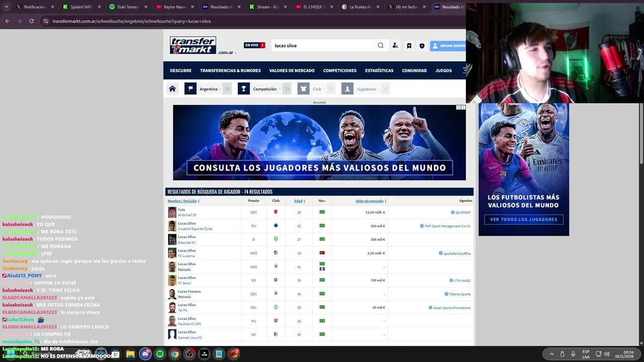Click the jugadores más valiosos banner ad
Image resolution: width=644 pixels, height=362 pixels.
click(x=319, y=143)
